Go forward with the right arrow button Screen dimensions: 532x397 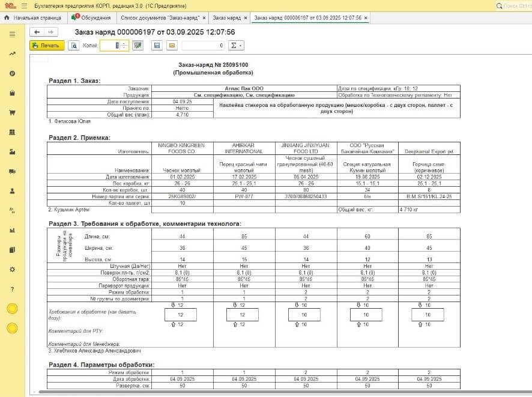coord(51,32)
